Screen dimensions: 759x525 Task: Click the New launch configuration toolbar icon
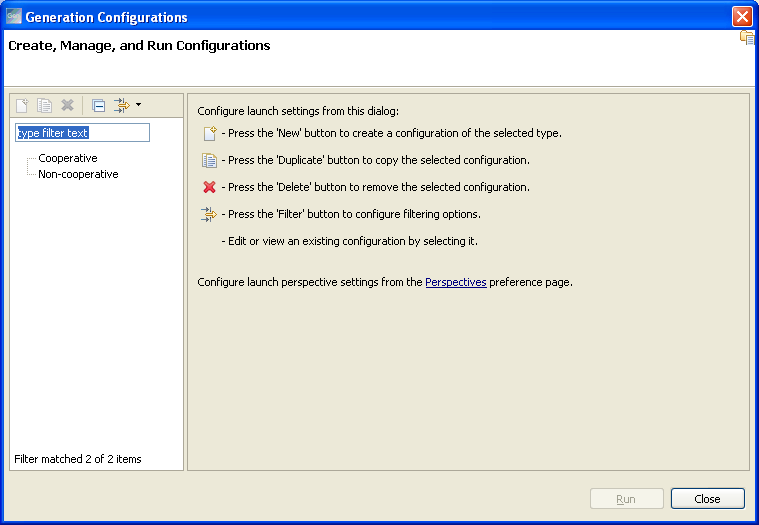click(22, 105)
